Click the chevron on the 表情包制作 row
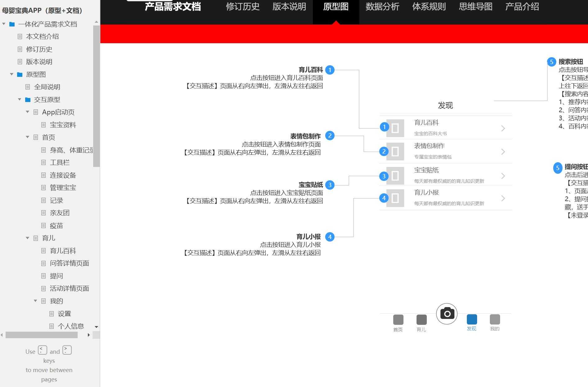The image size is (588, 387). (x=503, y=151)
